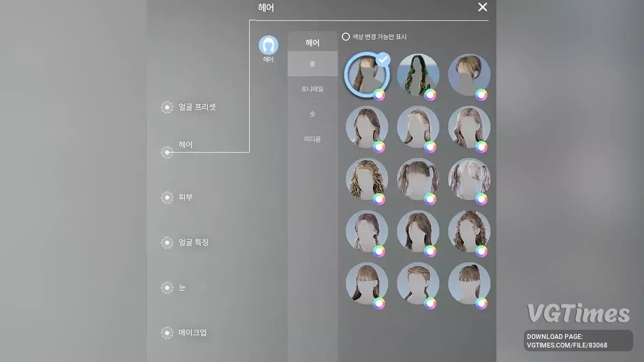Pick the selected hairstyle with blue checkmark
This screenshot has height=362, width=644.
(367, 75)
